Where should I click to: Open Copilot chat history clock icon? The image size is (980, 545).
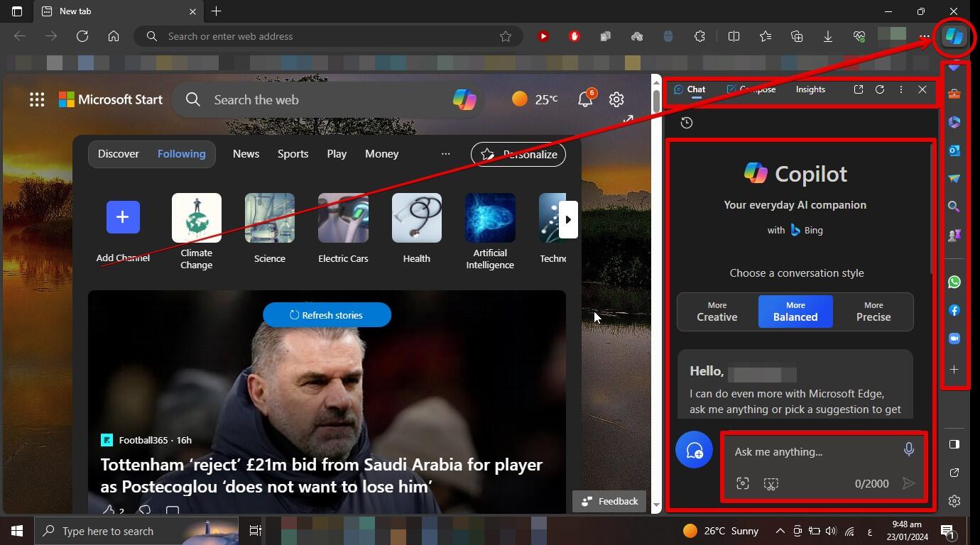(686, 123)
